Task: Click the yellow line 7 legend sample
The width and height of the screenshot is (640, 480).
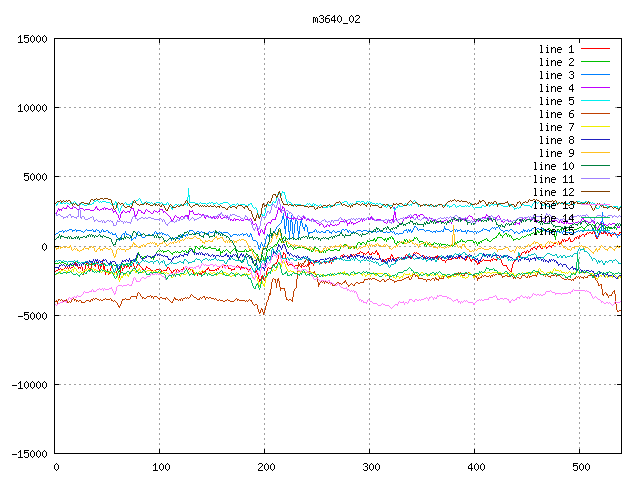Action: click(x=595, y=127)
